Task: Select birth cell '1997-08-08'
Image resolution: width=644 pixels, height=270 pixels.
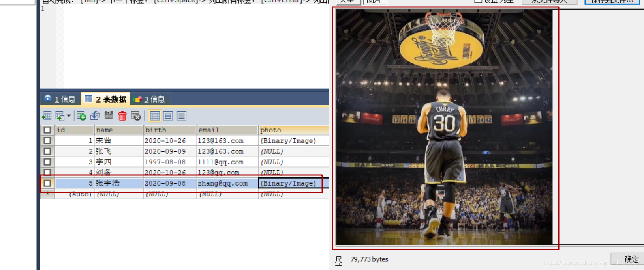Action: [170, 162]
